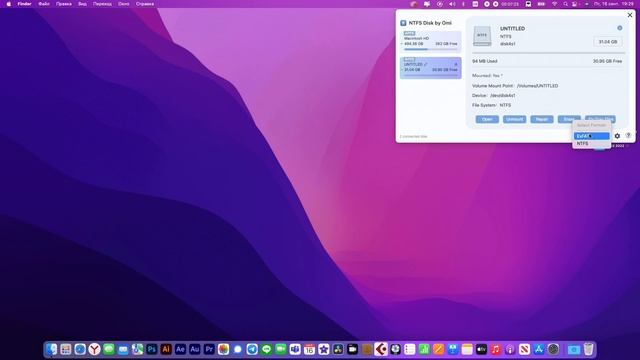Screen dimensions: 640x360
Task: Open Numbers from the Dock
Action: (424, 349)
